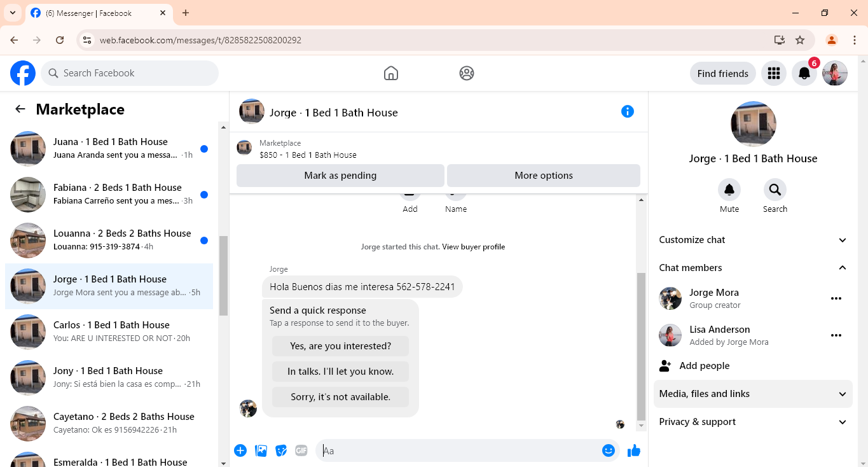Viewport: 868px width, 467px height.
Task: Click Jorge's phone number message bubble
Action: coord(362,287)
